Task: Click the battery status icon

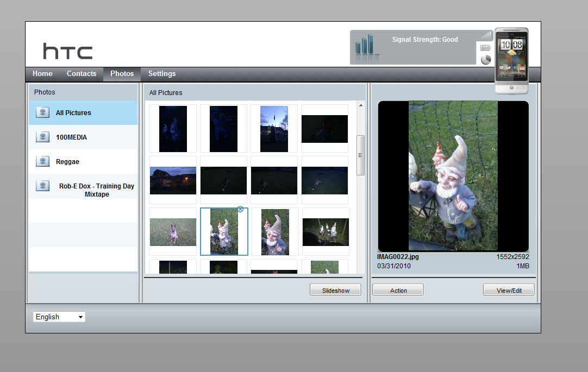Action: coord(486,48)
